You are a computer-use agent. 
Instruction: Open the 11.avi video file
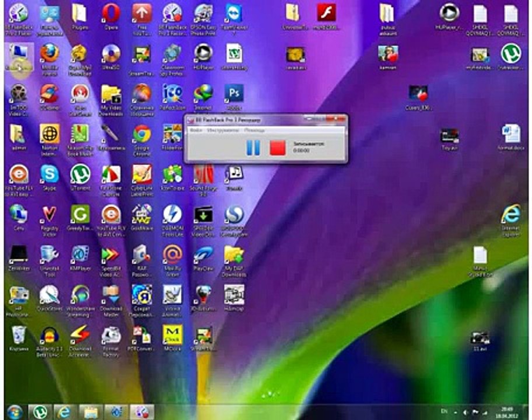(480, 341)
